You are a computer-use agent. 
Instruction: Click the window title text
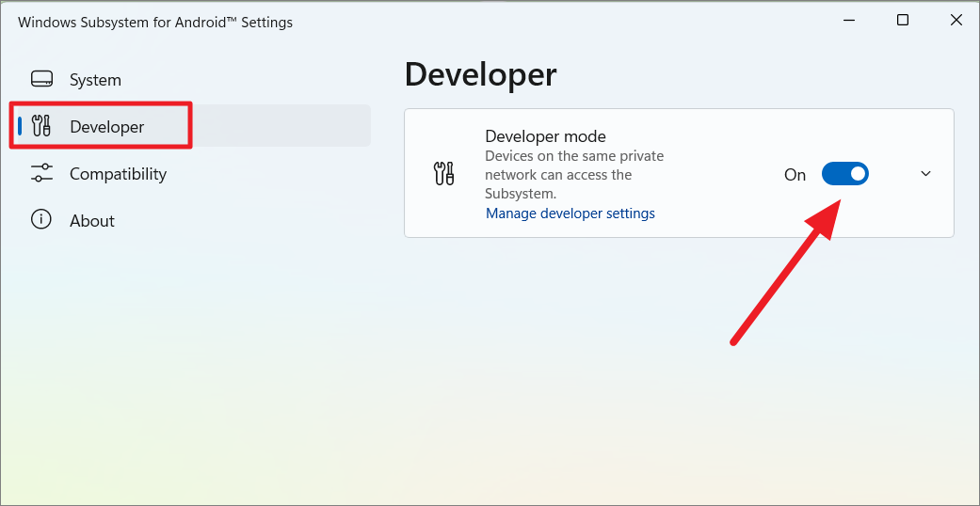pyautogui.click(x=155, y=23)
